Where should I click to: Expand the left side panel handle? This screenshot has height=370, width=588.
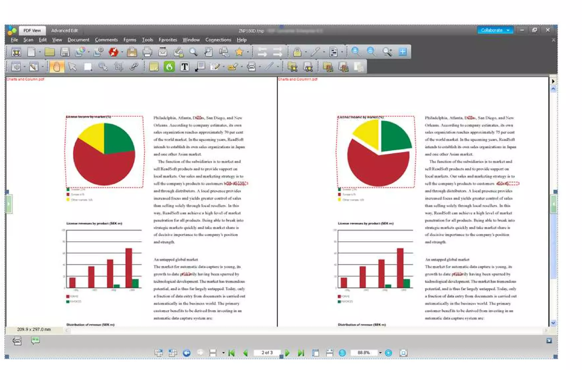pyautogui.click(x=9, y=204)
